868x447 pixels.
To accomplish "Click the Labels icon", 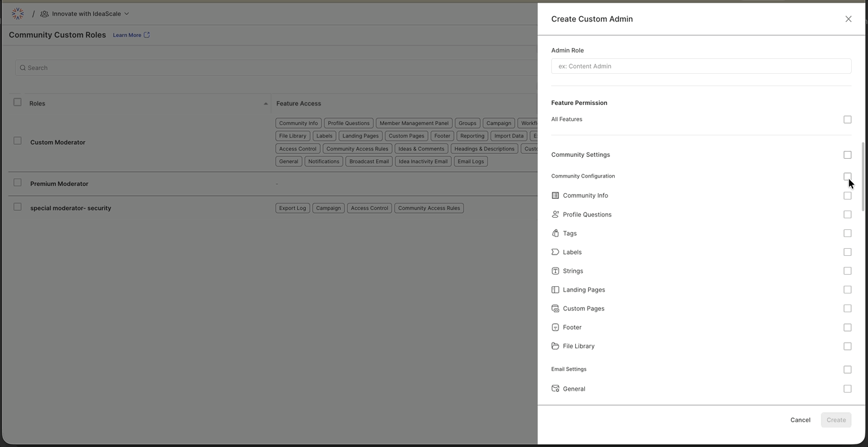I will click(555, 252).
